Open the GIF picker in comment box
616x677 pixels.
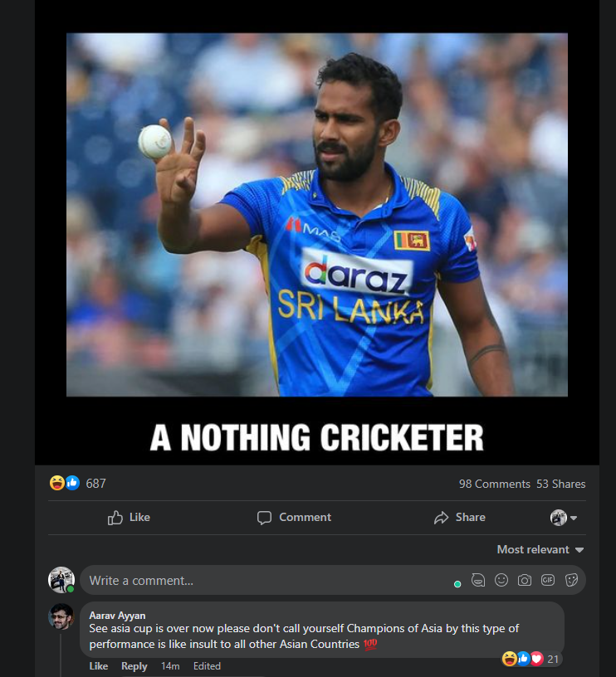point(548,580)
